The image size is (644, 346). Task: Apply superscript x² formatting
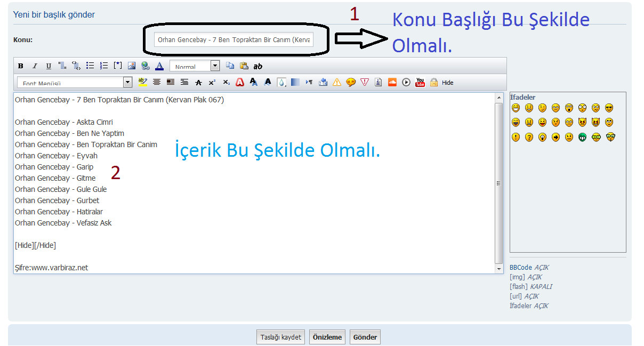(212, 82)
